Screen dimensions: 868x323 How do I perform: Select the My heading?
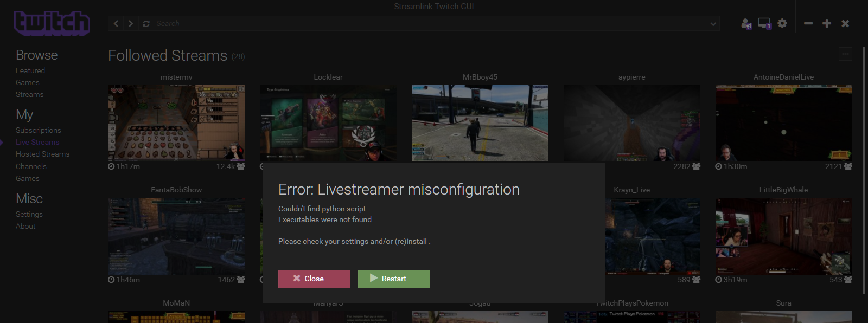point(24,115)
